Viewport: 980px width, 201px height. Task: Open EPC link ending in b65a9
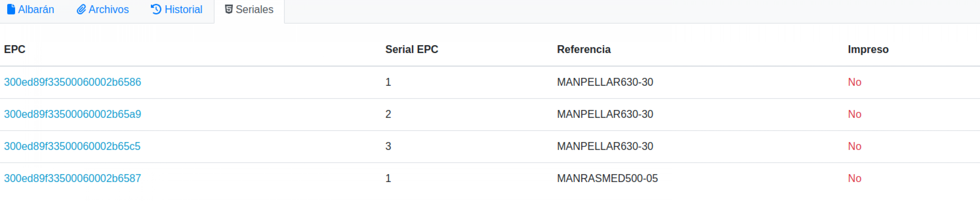click(72, 114)
